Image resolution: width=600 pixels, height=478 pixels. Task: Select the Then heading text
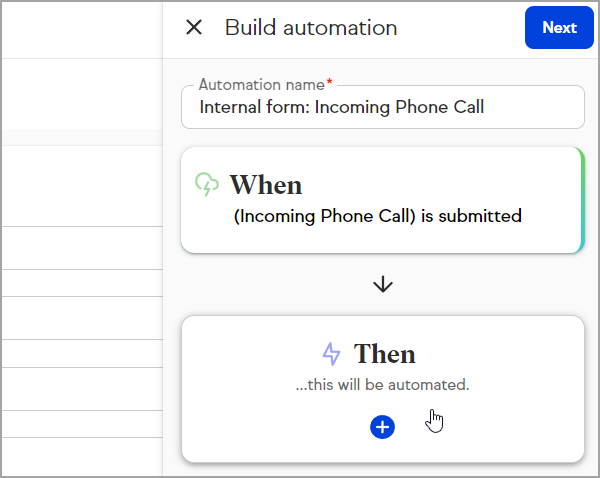(385, 354)
